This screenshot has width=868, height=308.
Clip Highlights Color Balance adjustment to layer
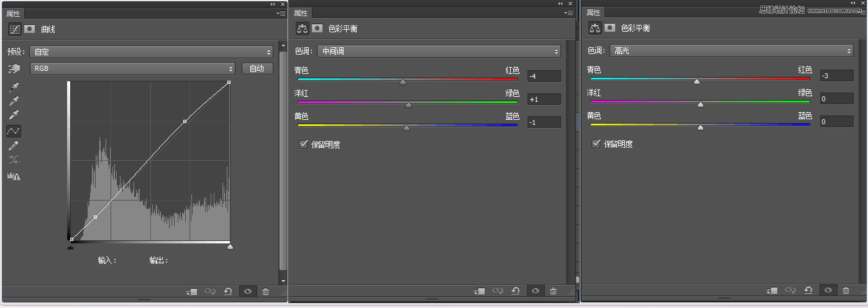pos(772,290)
